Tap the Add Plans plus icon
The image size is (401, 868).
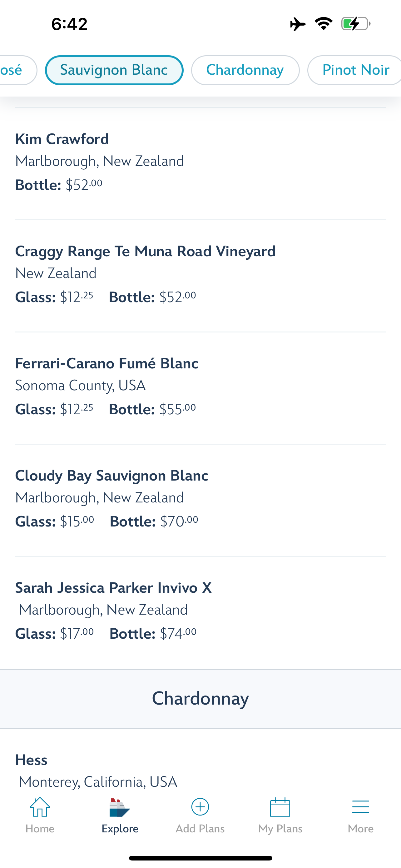click(200, 807)
